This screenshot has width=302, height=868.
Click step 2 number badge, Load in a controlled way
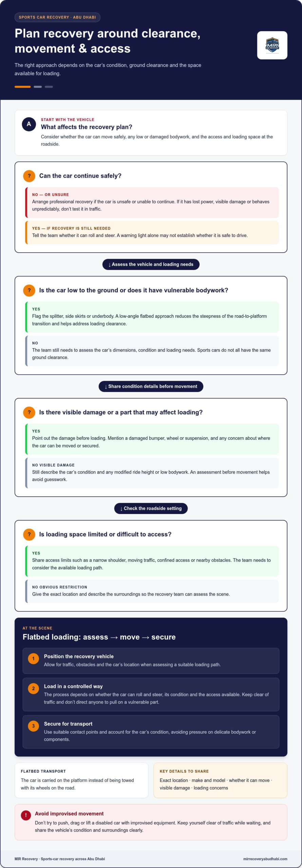[x=33, y=688]
